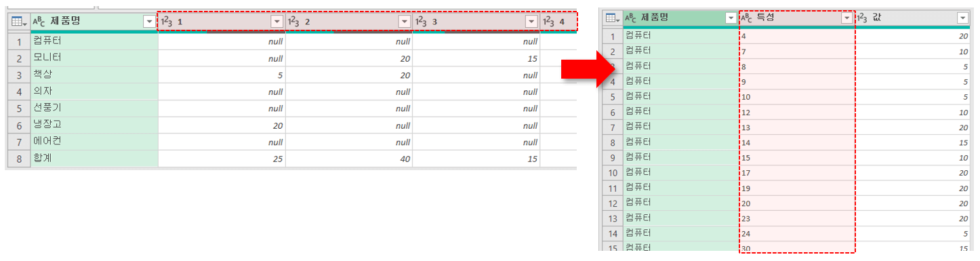The width and height of the screenshot is (980, 261).
Task: Open the filter dropdown of the 값 column
Action: pos(962,18)
